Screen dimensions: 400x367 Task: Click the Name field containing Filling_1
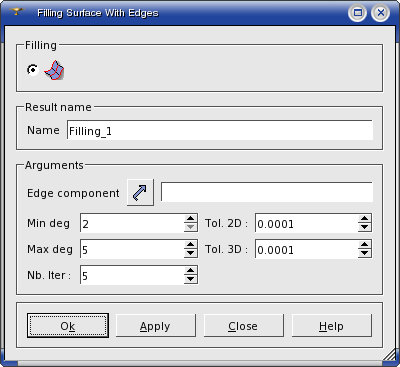coord(220,130)
